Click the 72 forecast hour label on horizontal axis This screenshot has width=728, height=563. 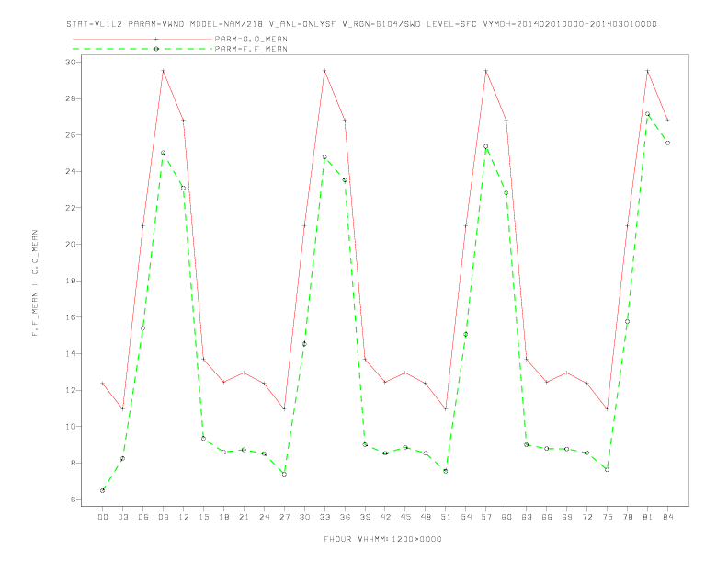pos(586,517)
